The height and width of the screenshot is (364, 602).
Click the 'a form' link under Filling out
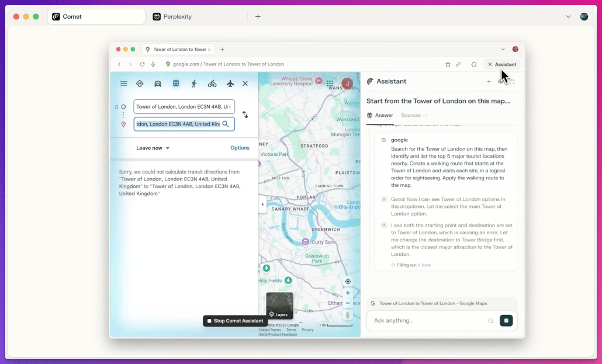424,265
